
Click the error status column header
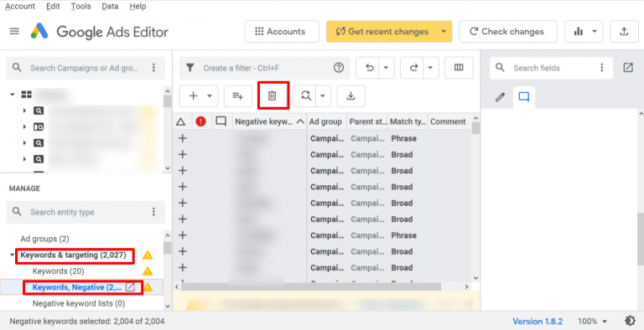(x=201, y=121)
